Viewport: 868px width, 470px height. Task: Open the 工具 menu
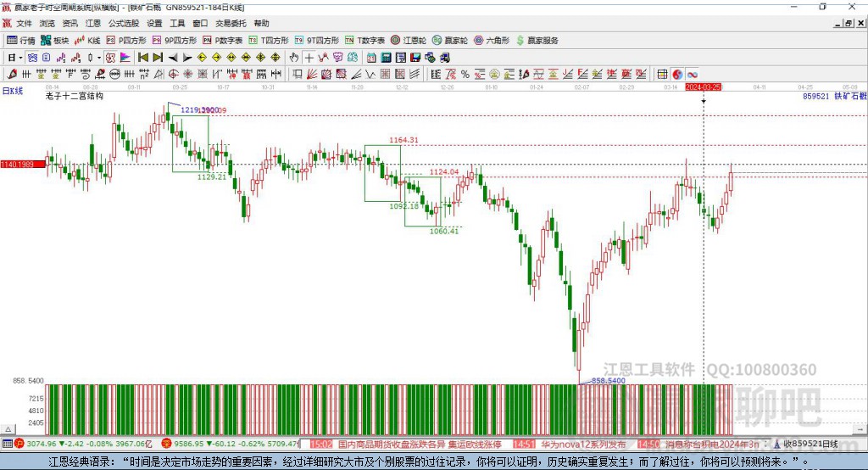click(x=177, y=23)
